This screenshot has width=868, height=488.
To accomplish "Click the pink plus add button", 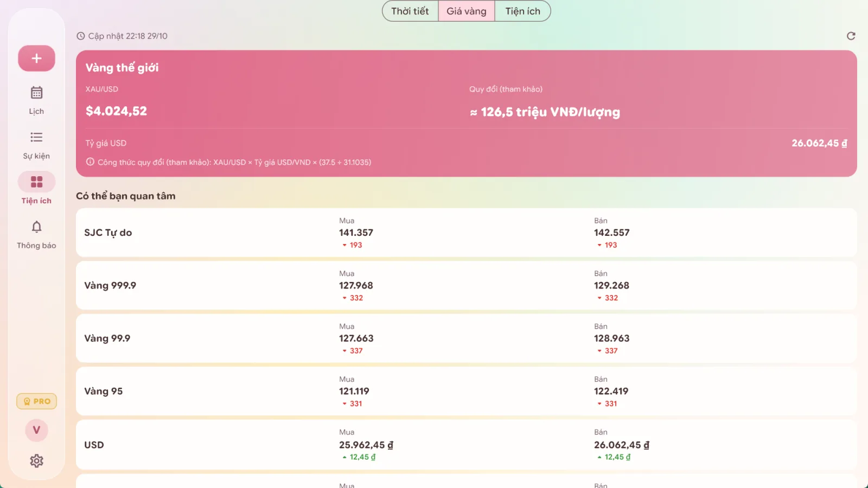I will click(36, 59).
